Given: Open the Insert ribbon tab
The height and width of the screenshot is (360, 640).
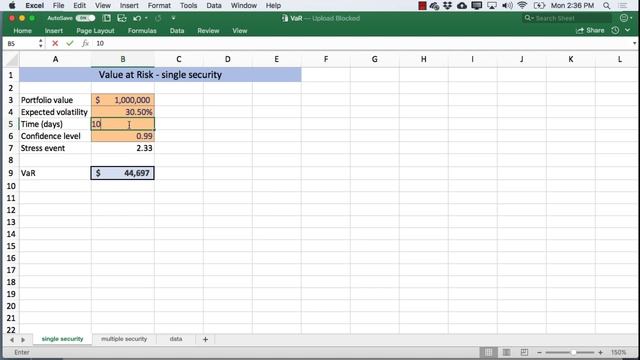Looking at the screenshot, I should click(x=53, y=31).
